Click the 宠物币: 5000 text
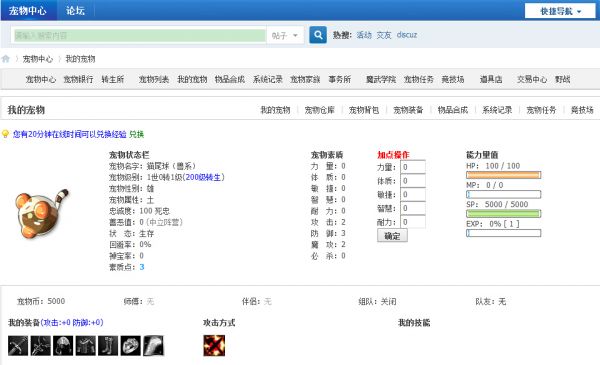 (x=41, y=301)
